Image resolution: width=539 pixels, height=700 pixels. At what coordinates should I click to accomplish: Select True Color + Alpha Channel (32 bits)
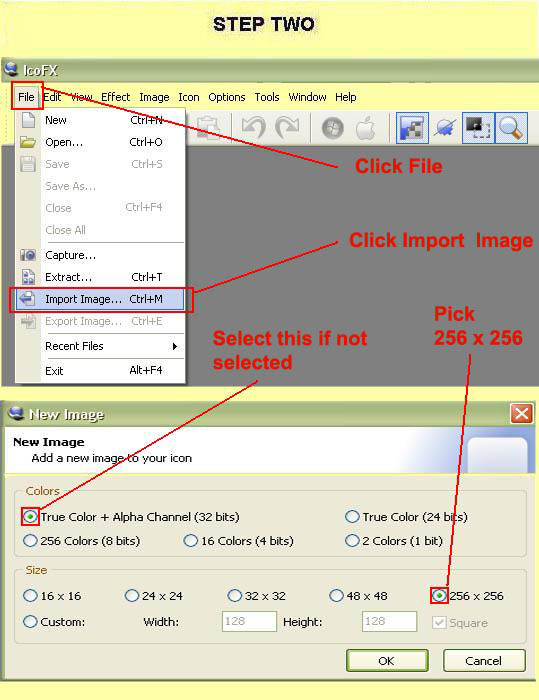click(30, 517)
